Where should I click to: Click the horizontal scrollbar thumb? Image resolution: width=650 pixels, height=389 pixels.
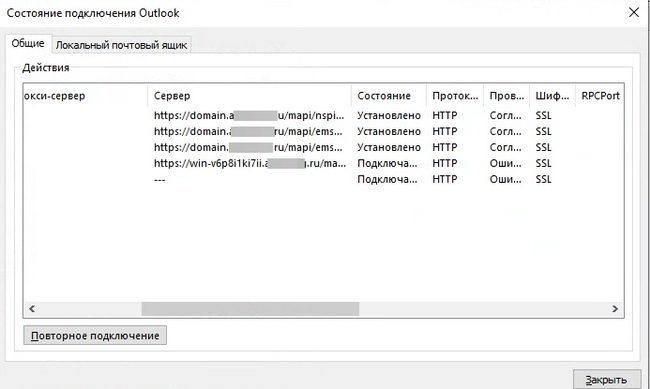coord(250,309)
